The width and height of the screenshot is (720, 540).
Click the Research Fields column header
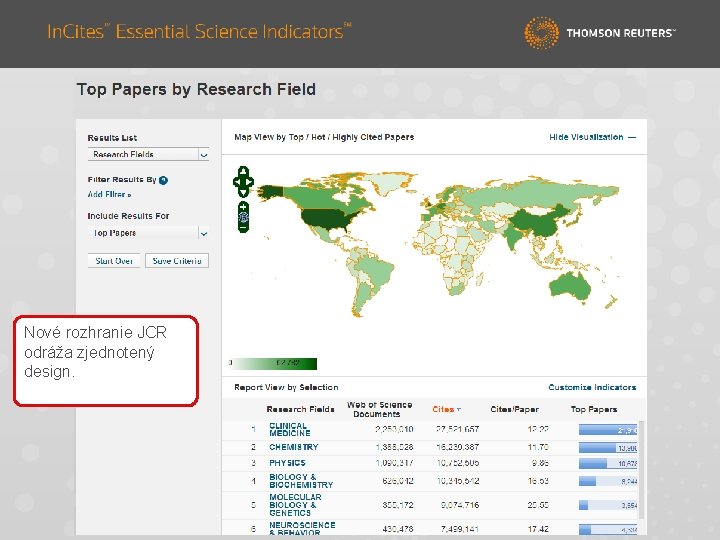point(300,410)
